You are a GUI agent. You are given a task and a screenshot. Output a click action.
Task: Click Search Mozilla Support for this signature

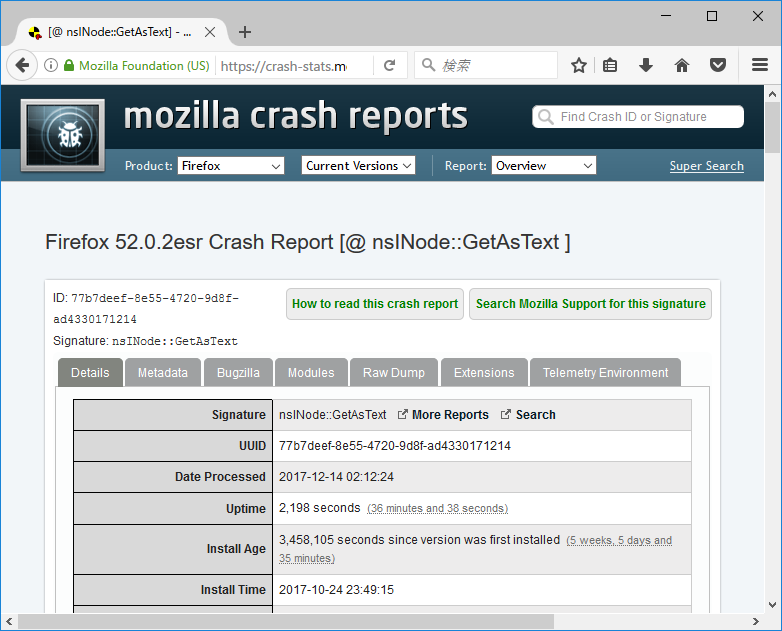coord(590,304)
